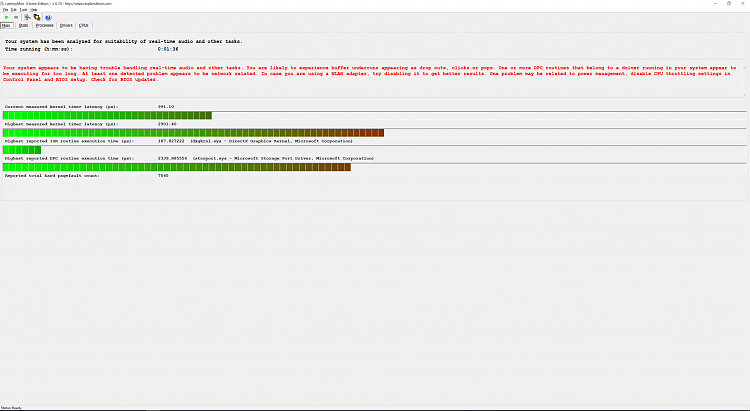This screenshot has height=411, width=750.
Task: Click the highest latency value 2901.40
Action: 167,124
